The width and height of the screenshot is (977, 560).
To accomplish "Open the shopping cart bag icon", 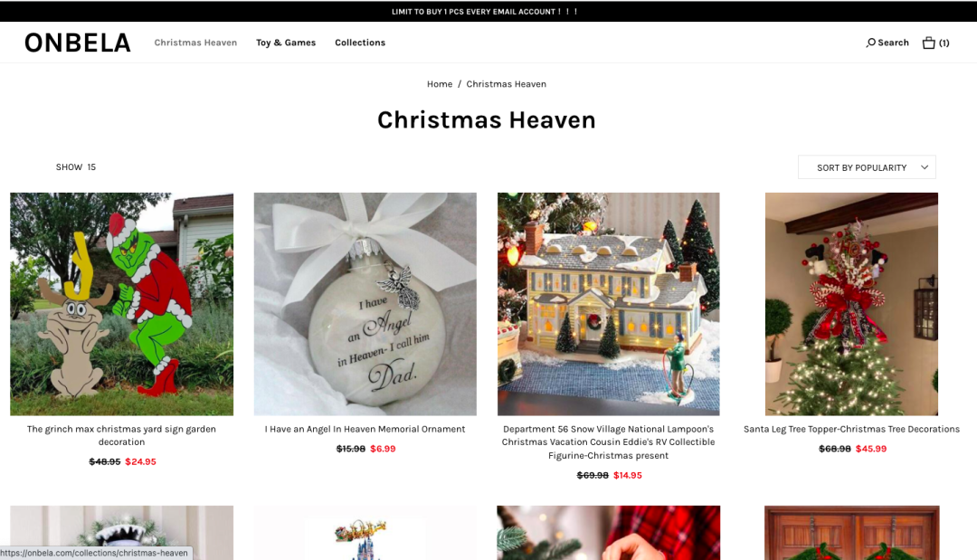I will pos(928,43).
